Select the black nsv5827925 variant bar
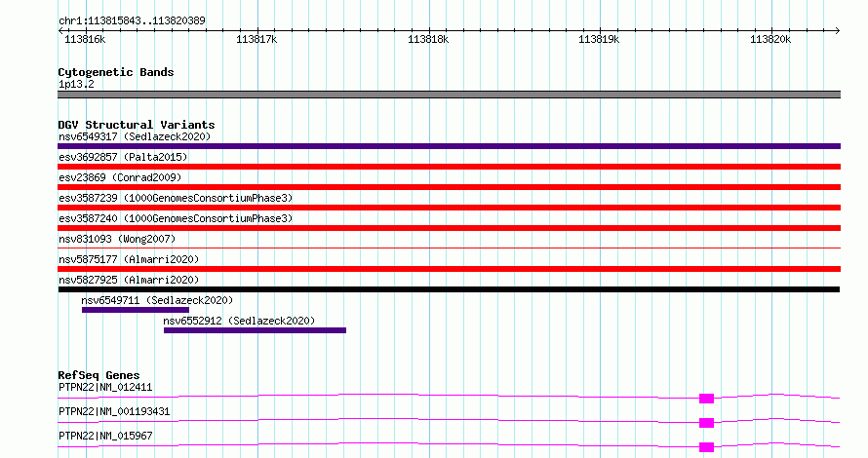This screenshot has height=458, width=868. coord(449,289)
